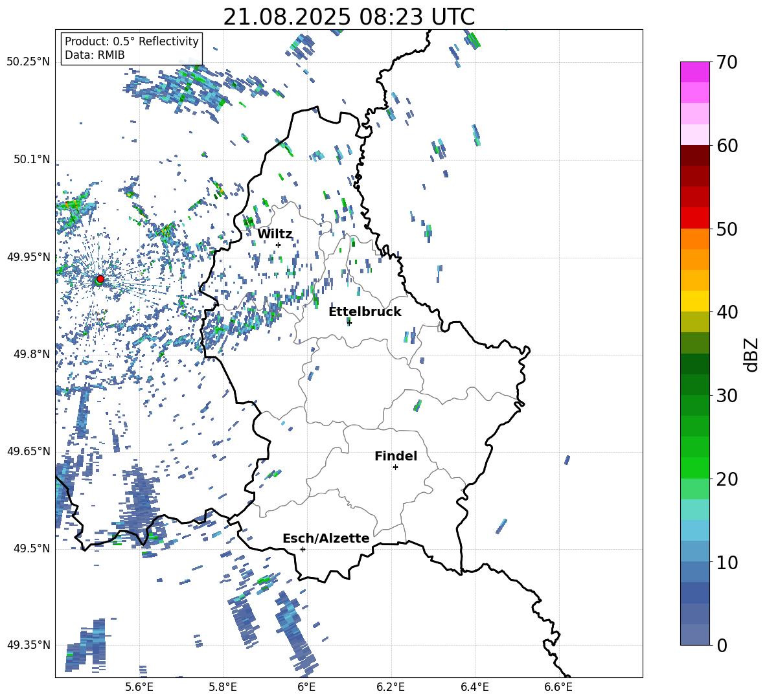Click the dBZ colorbar label
767x700 pixels.
click(x=752, y=354)
